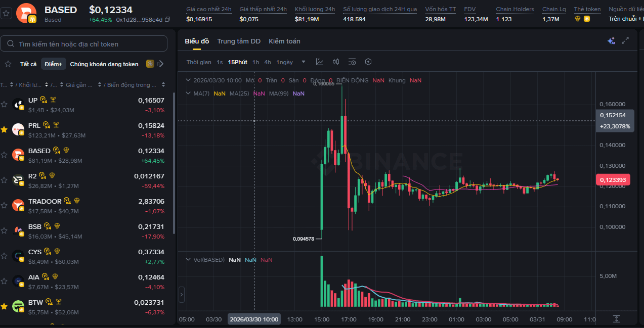Toggle the favorites star filter tab
The image size is (644, 328).
[x=8, y=64]
